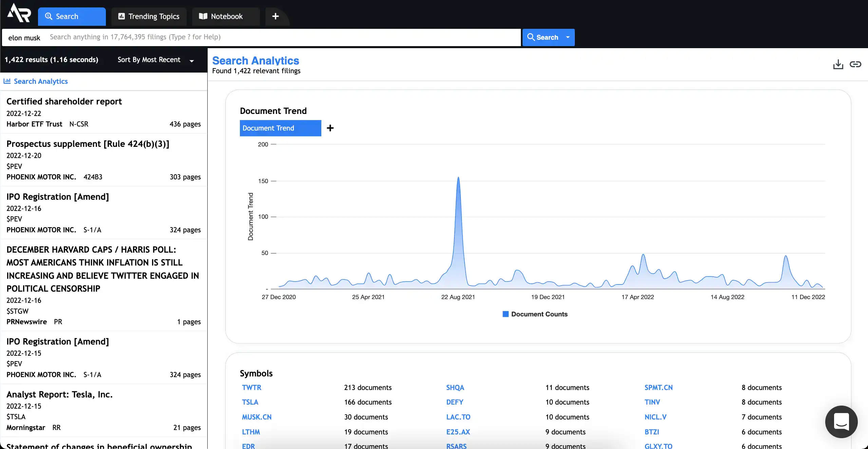This screenshot has width=868, height=449.
Task: Open LAC.TO symbol link
Action: click(458, 417)
